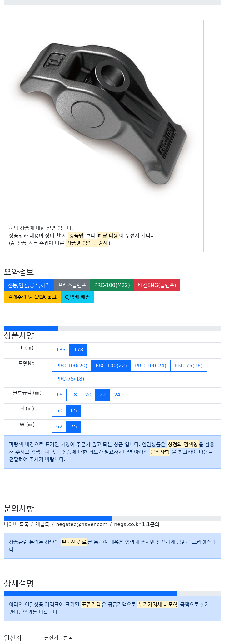The image size is (225, 644).
Task: Open the 네이버 톡톡 inquiry link
Action: coord(16,524)
